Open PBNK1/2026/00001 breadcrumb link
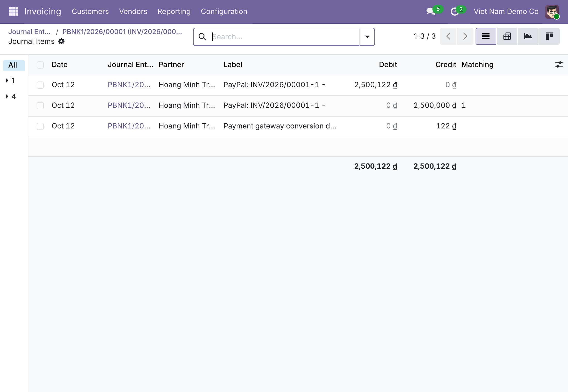 [x=122, y=32]
